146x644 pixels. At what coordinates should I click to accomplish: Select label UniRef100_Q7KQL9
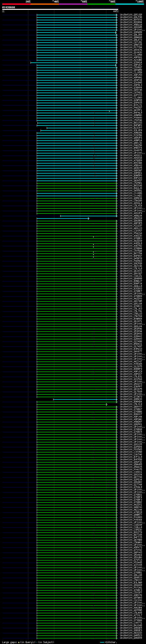131,487
